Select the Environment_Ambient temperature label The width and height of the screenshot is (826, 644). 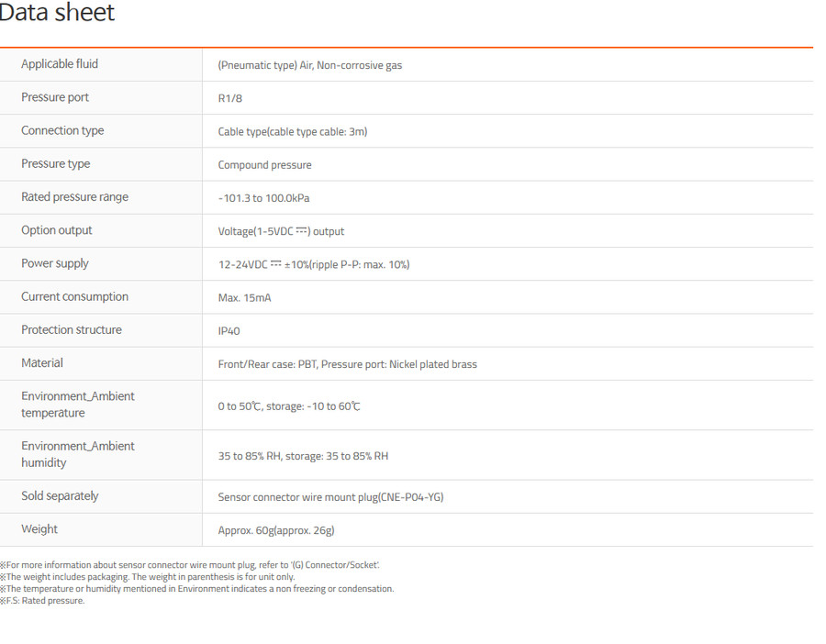[x=78, y=405]
